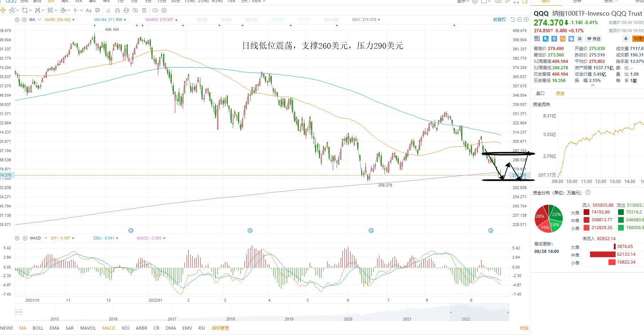
Task: Click the orange 快捷 shortcut button
Action: [638, 39]
